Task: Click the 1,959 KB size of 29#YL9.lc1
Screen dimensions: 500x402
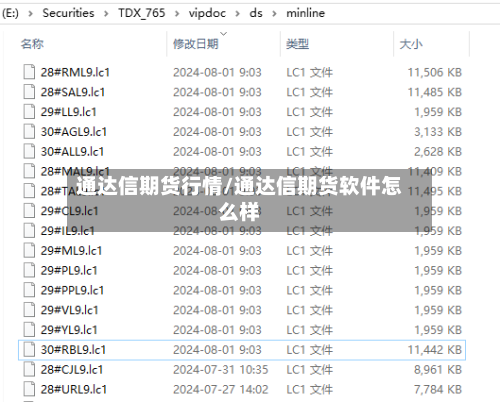Action: (x=438, y=330)
